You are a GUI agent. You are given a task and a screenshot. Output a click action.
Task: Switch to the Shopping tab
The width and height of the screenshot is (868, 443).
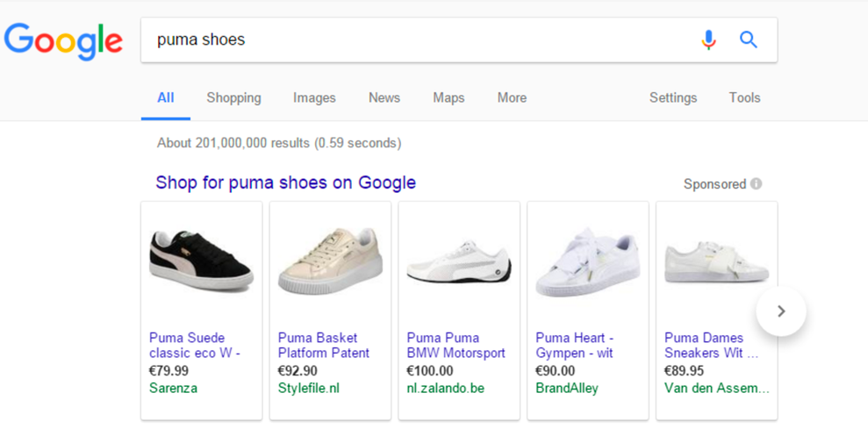(x=233, y=98)
